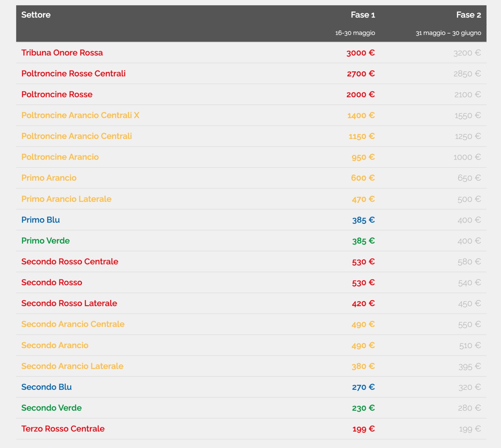Click the Terzo Rosso Centrale sector name

[x=63, y=429]
